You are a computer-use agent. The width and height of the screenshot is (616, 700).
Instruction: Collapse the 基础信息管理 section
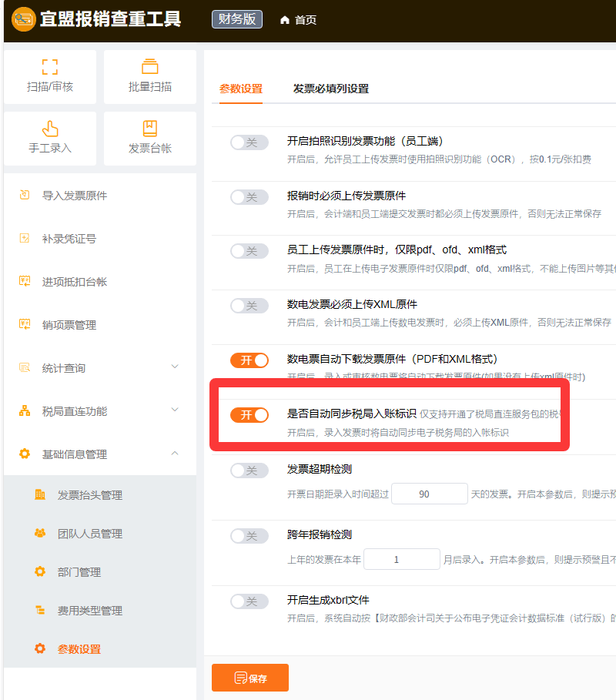click(x=175, y=454)
